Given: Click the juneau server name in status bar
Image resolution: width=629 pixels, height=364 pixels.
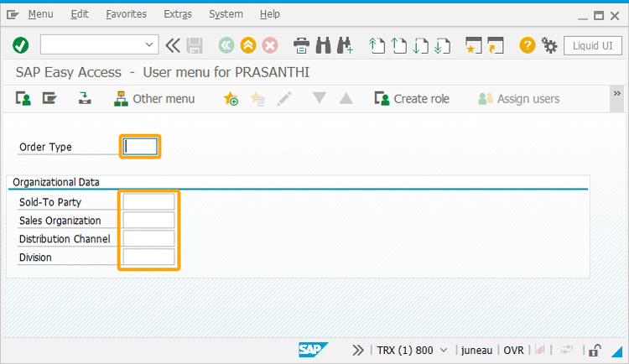Looking at the screenshot, I should [476, 351].
